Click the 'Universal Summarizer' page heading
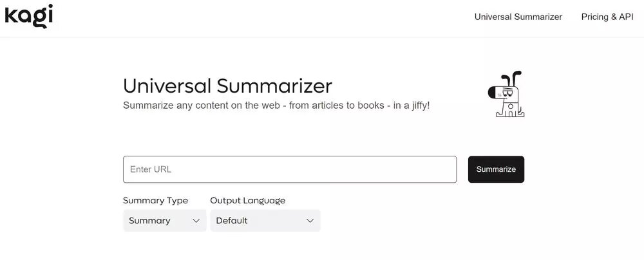Image resolution: width=644 pixels, height=260 pixels. tap(227, 86)
